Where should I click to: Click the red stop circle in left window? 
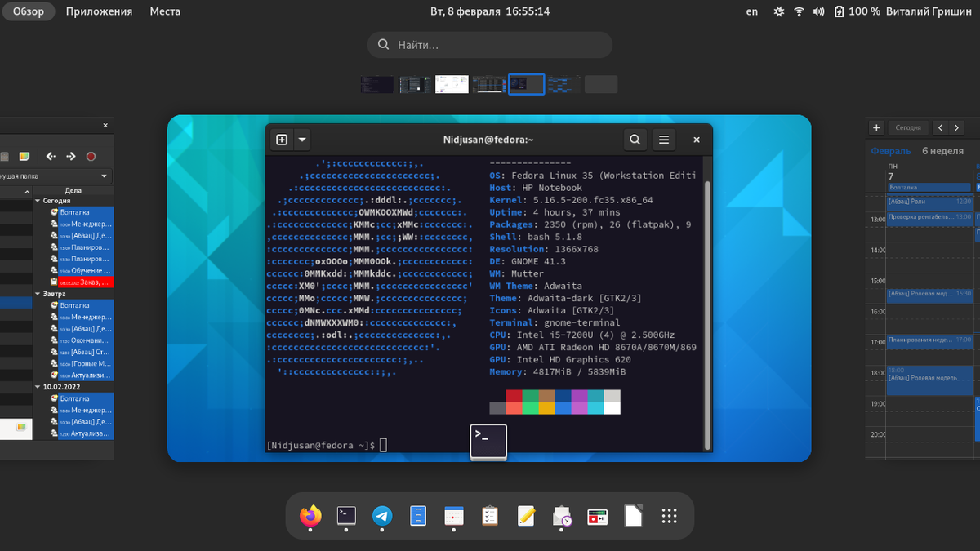point(91,156)
